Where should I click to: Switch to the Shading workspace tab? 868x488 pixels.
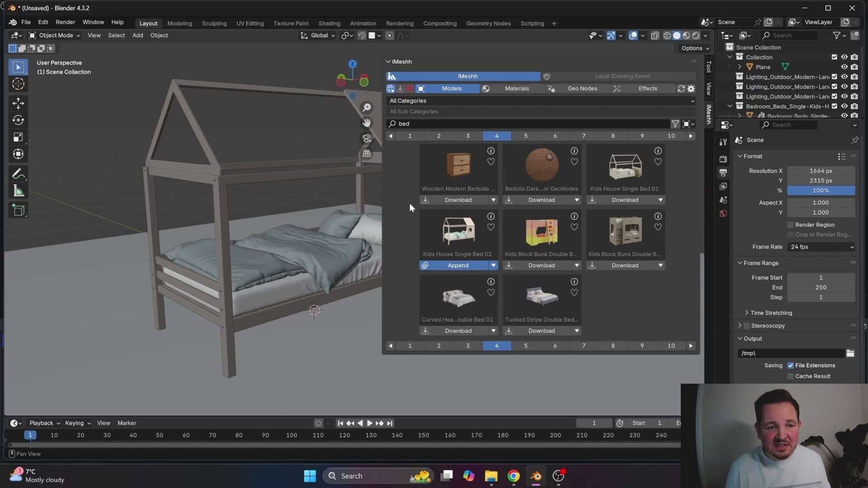click(329, 23)
